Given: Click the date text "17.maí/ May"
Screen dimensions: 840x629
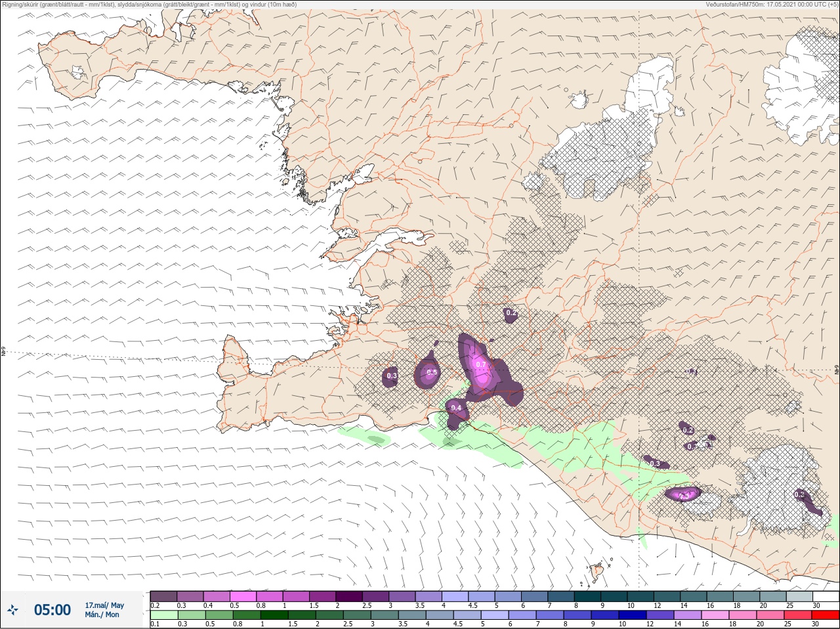Looking at the screenshot, I should click(x=104, y=605).
